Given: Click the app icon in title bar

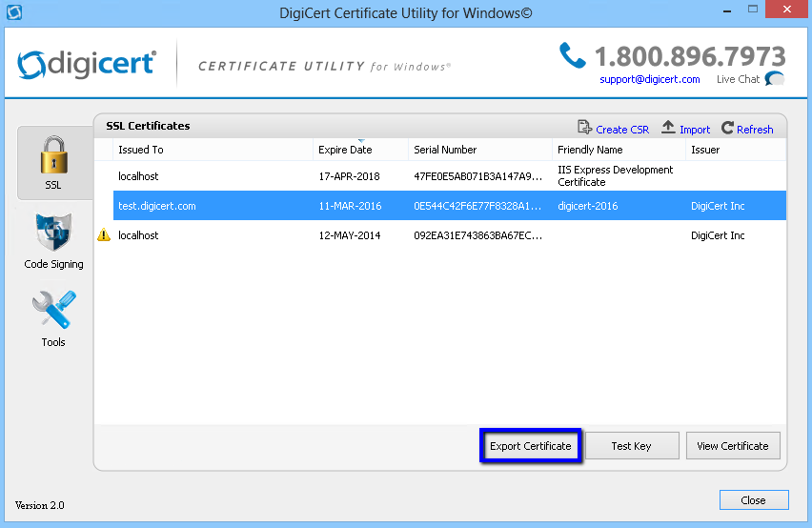Looking at the screenshot, I should [14, 11].
